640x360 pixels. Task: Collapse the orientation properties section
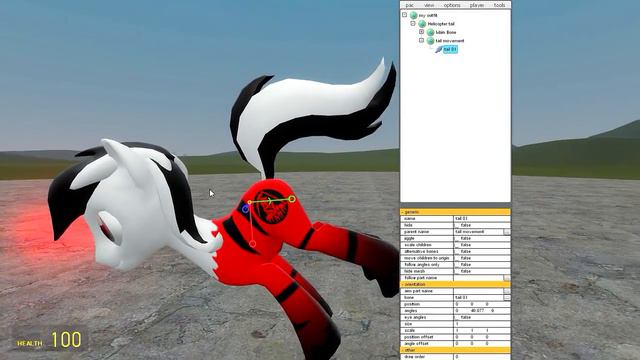[455, 284]
